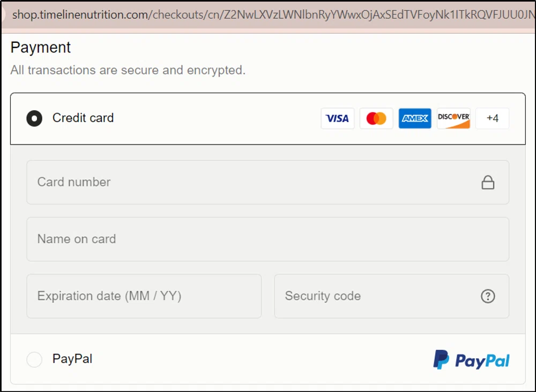Click the Mastercard logo icon
The width and height of the screenshot is (536, 392).
point(376,118)
